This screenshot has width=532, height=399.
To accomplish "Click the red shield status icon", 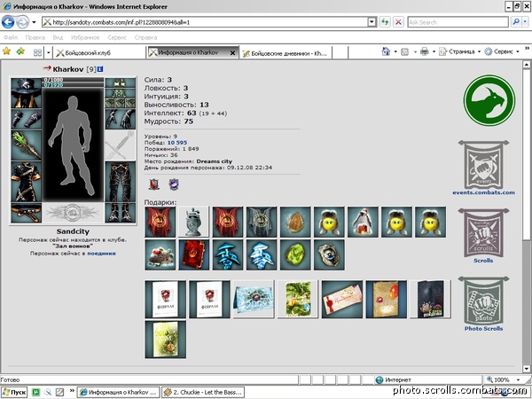I will point(153,184).
